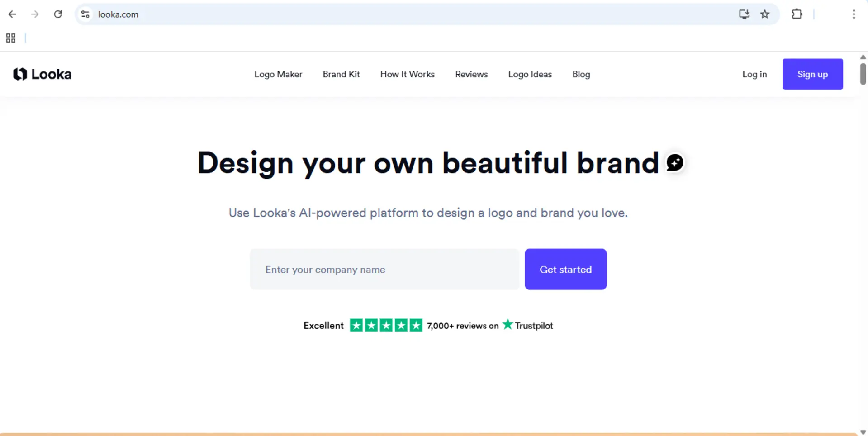Screen dimensions: 868x436
Task: Open the Brand Kit page
Action: coord(341,74)
